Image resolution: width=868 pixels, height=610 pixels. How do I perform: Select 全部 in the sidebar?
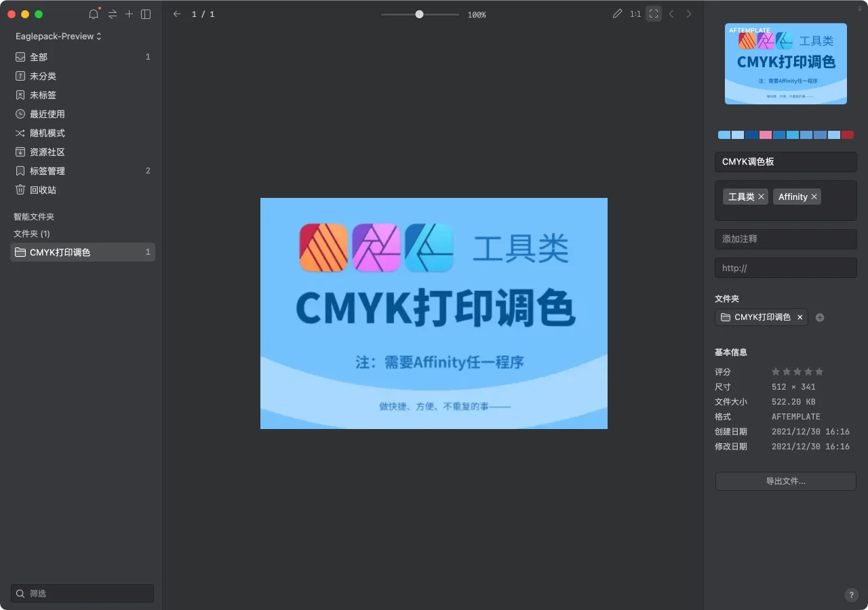point(83,57)
